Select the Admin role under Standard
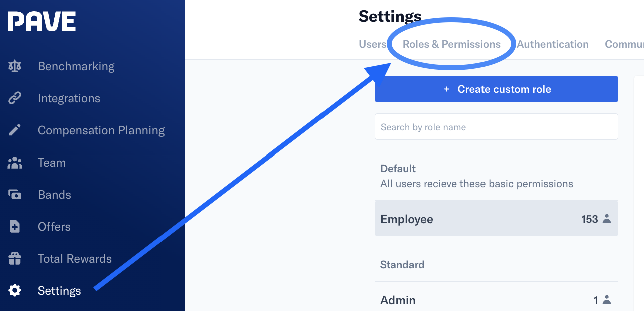This screenshot has height=311, width=644. click(496, 299)
